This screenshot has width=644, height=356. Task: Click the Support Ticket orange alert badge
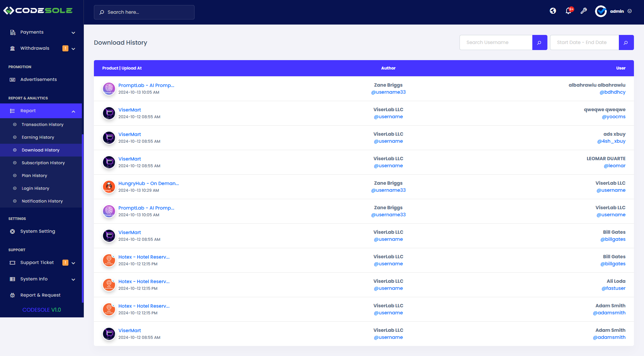click(65, 263)
